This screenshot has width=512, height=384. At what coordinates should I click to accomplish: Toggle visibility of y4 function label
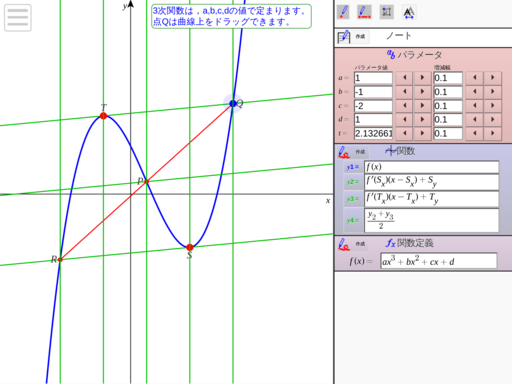tap(353, 220)
